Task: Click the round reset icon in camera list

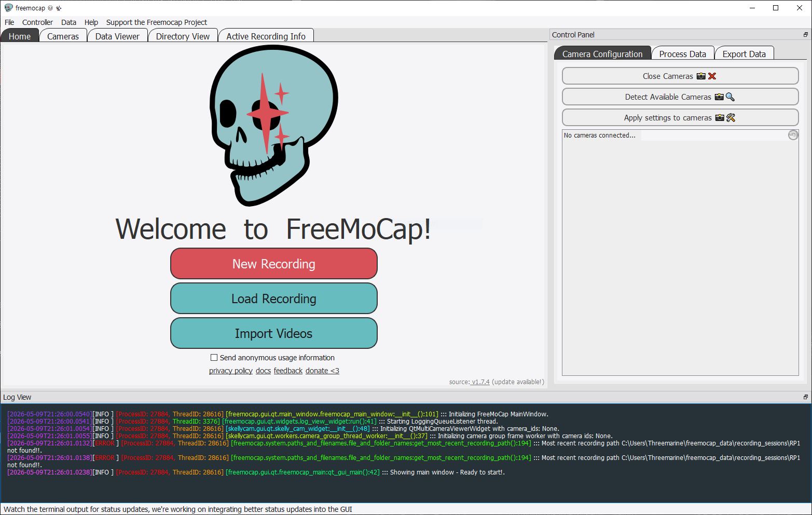Action: point(793,135)
